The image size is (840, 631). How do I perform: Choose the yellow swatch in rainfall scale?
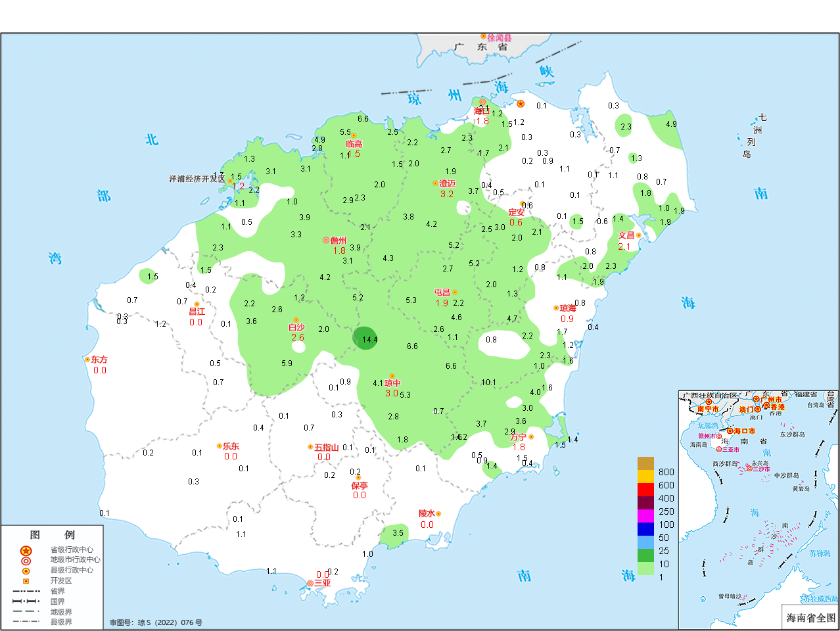(x=645, y=477)
